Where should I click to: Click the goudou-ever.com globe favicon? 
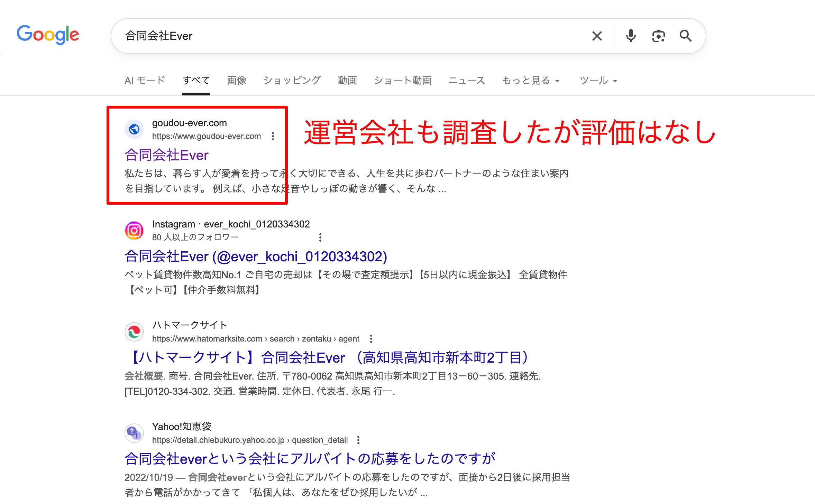pyautogui.click(x=134, y=129)
